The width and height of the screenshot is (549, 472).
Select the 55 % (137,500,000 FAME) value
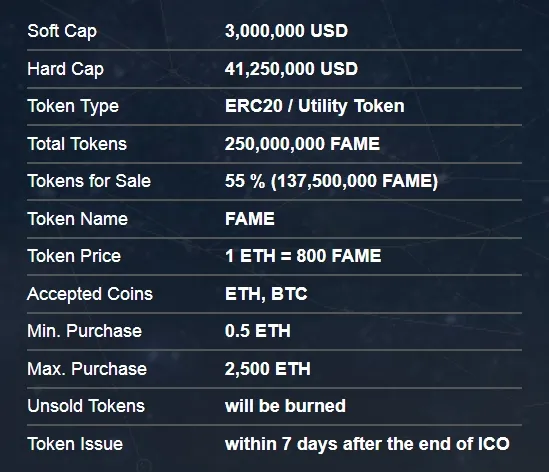click(331, 181)
